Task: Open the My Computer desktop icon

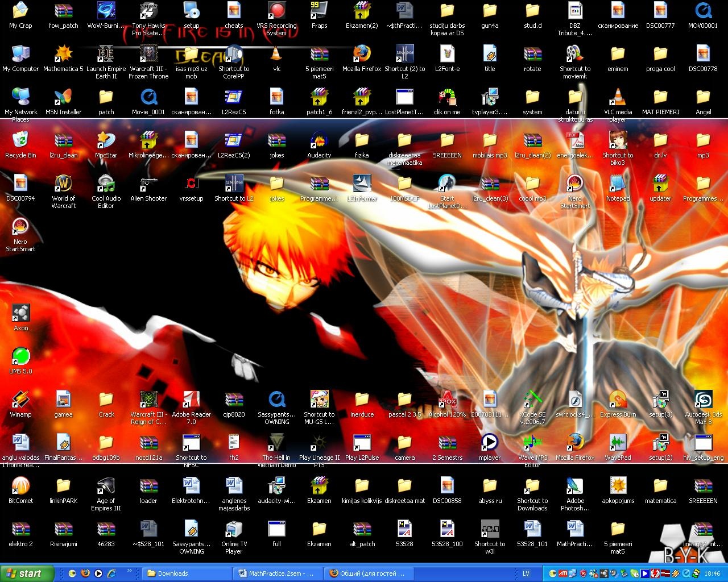Action: (x=20, y=54)
